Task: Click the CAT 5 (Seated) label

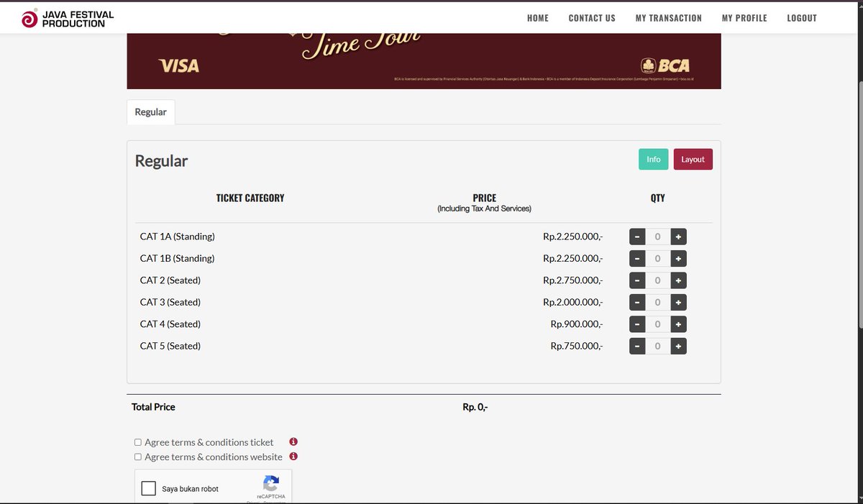Action: pyautogui.click(x=170, y=346)
